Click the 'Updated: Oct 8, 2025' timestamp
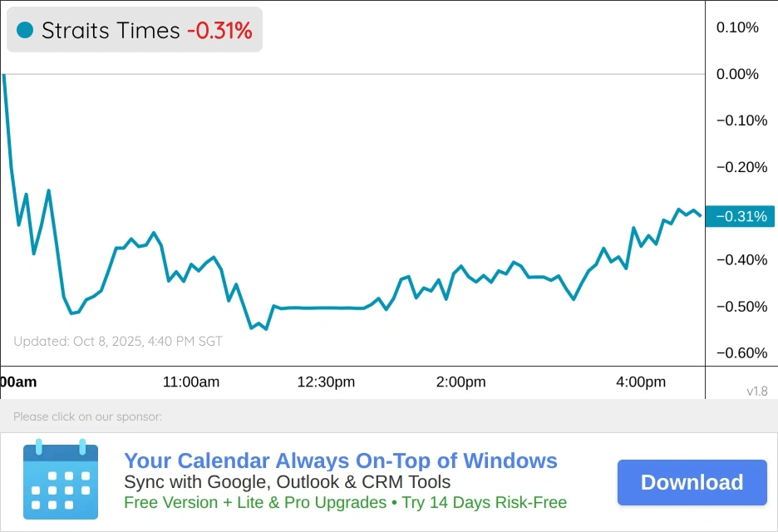The image size is (778, 532). [118, 341]
